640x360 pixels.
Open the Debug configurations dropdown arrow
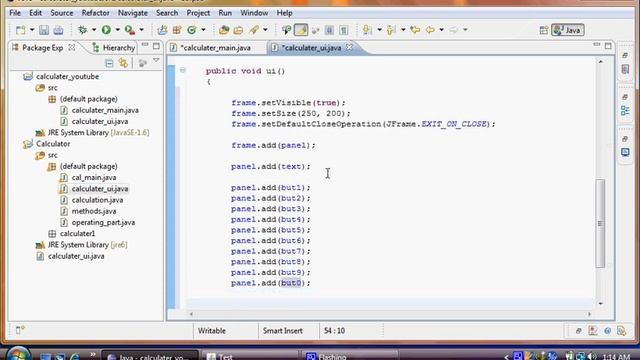point(94,30)
